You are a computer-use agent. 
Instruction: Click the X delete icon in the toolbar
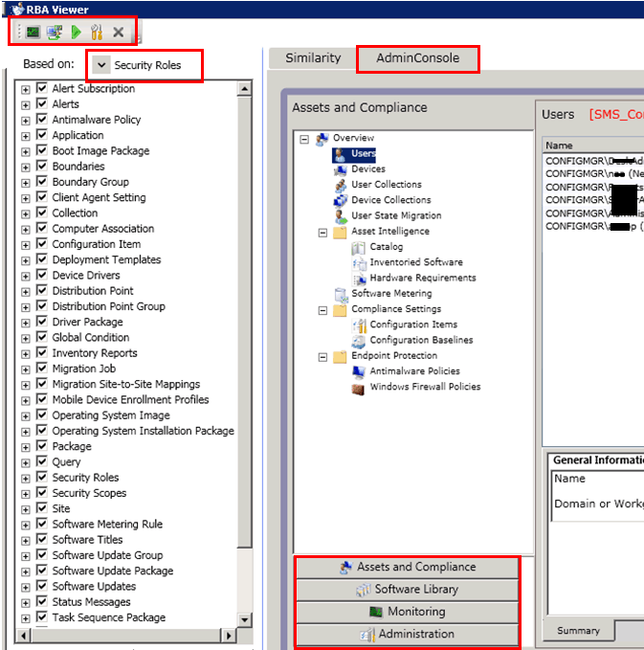(118, 32)
